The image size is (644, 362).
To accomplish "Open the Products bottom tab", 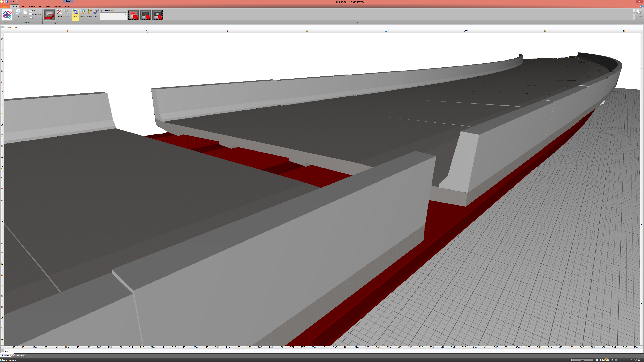I will click(x=6, y=355).
